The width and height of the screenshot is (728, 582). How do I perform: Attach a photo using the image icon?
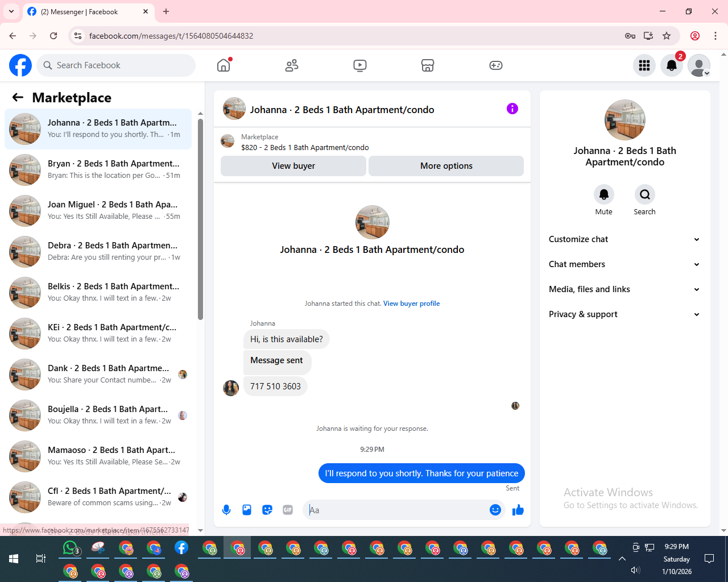pos(247,510)
